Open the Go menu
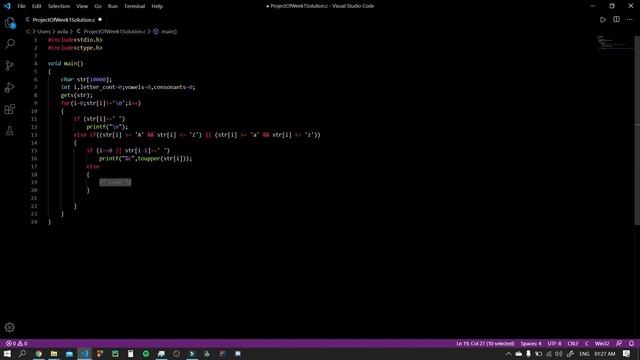This screenshot has height=360, width=640. point(98,6)
